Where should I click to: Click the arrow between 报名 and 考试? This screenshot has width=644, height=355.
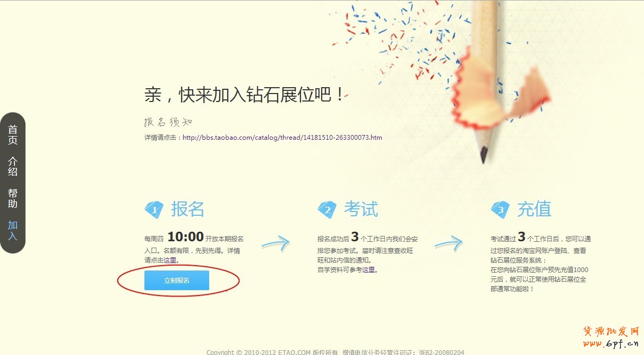point(276,244)
